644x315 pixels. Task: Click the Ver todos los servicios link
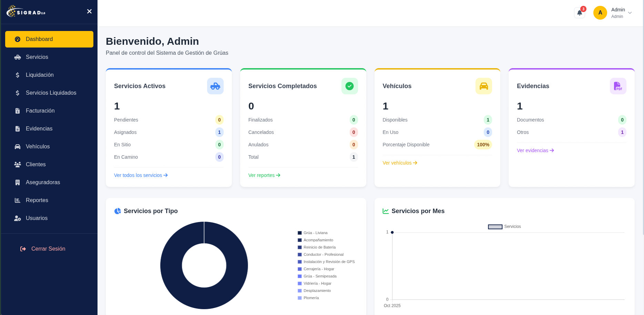point(141,175)
